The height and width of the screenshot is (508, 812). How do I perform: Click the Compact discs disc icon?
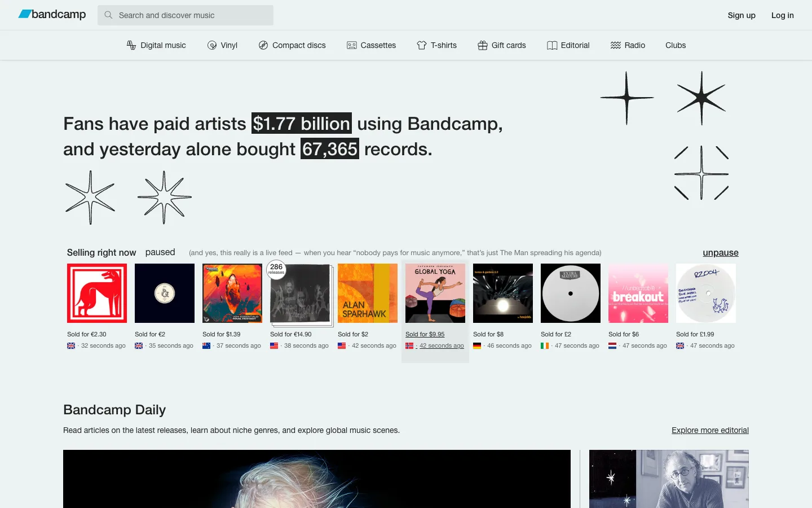tap(263, 45)
